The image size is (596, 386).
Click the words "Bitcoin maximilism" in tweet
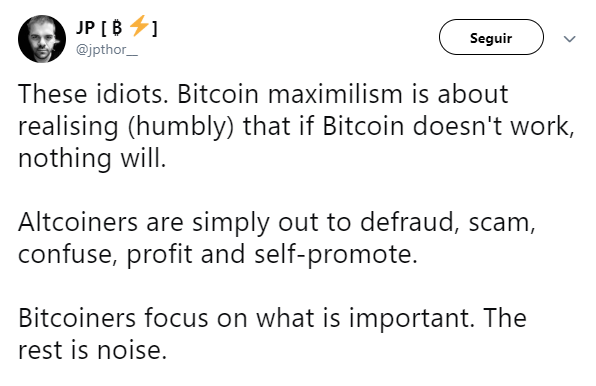tap(290, 93)
